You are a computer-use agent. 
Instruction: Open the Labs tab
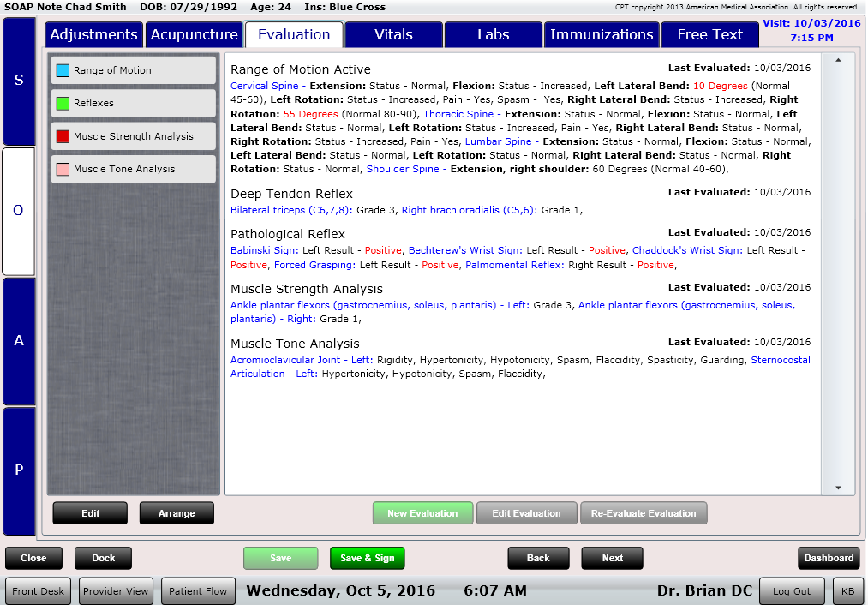pos(493,35)
